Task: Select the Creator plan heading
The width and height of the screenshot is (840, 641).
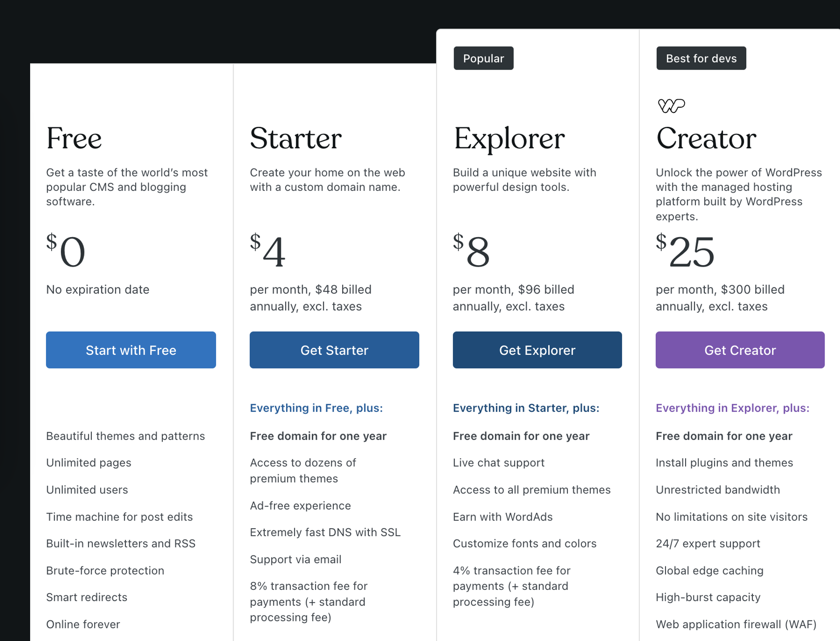Action: coord(706,139)
